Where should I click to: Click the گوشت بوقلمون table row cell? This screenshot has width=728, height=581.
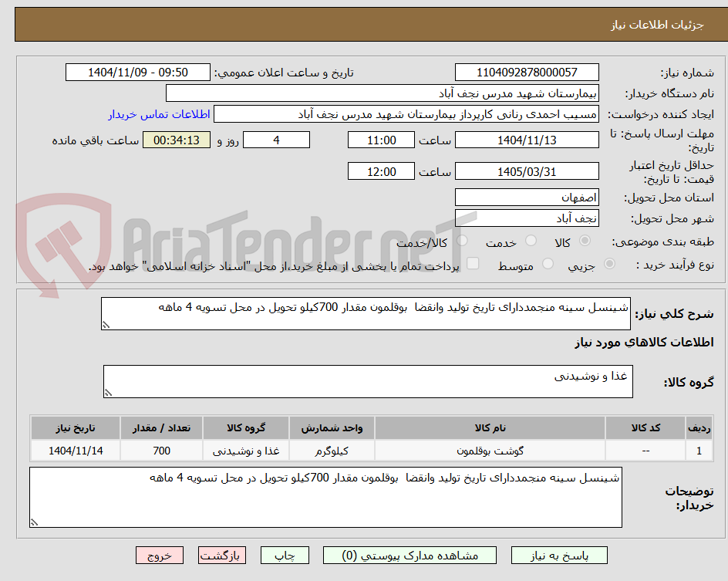490,451
